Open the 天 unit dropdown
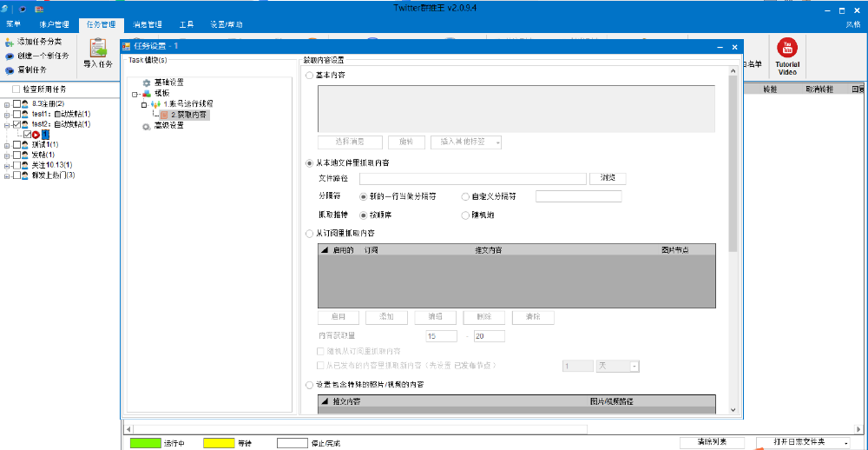The height and width of the screenshot is (450, 868). (x=635, y=367)
